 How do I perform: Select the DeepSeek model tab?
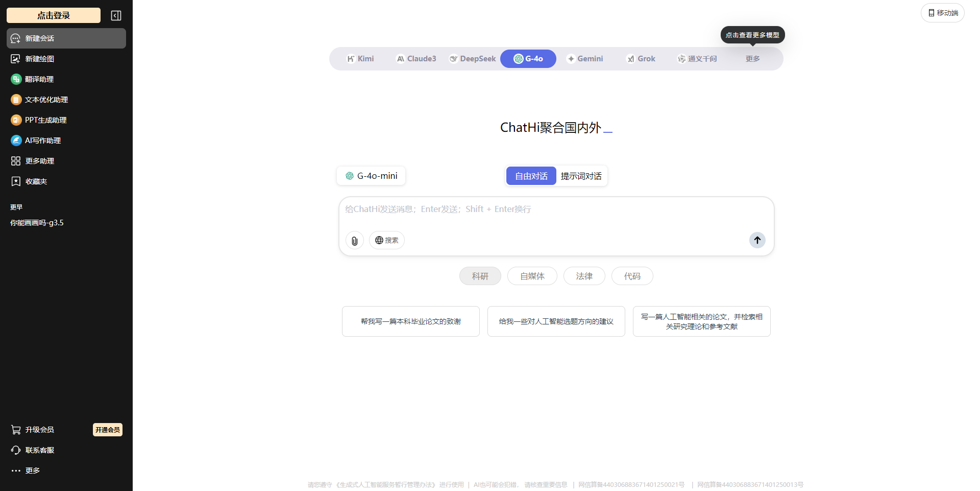[472, 59]
